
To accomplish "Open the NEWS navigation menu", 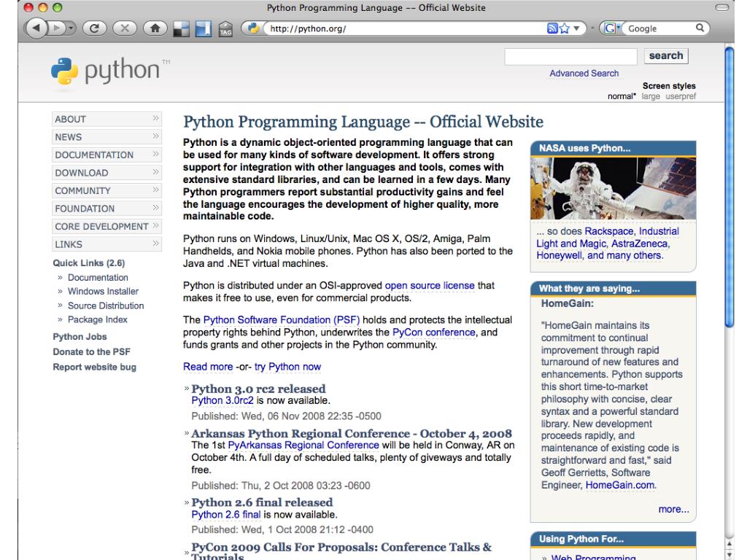I will tap(107, 137).
